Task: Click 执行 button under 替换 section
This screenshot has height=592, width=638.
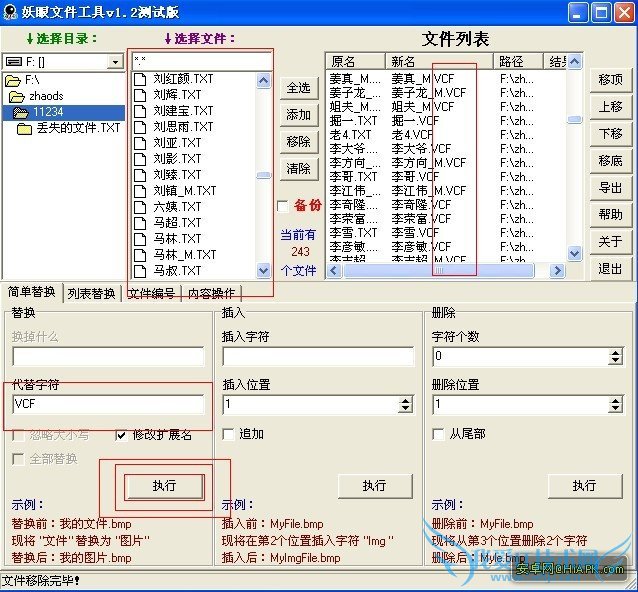Action: click(164, 486)
